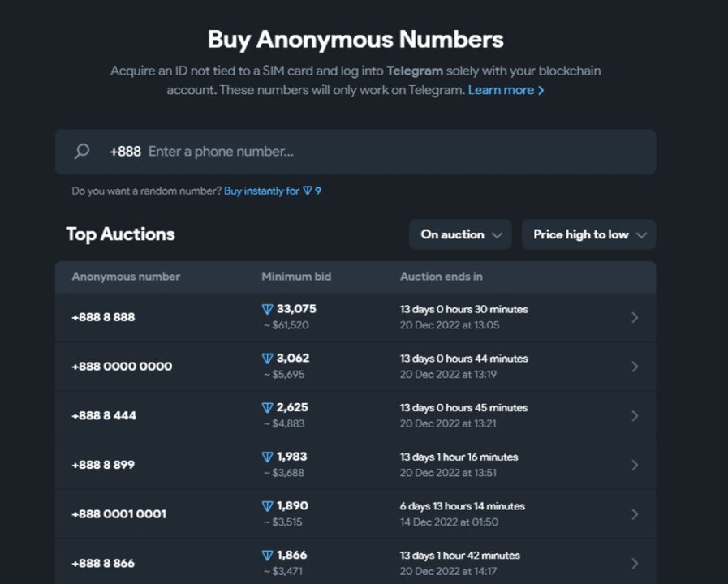Viewport: 728px width, 584px height.
Task: Click the TON diamond beside the 1,983 bid
Action: tap(265, 457)
